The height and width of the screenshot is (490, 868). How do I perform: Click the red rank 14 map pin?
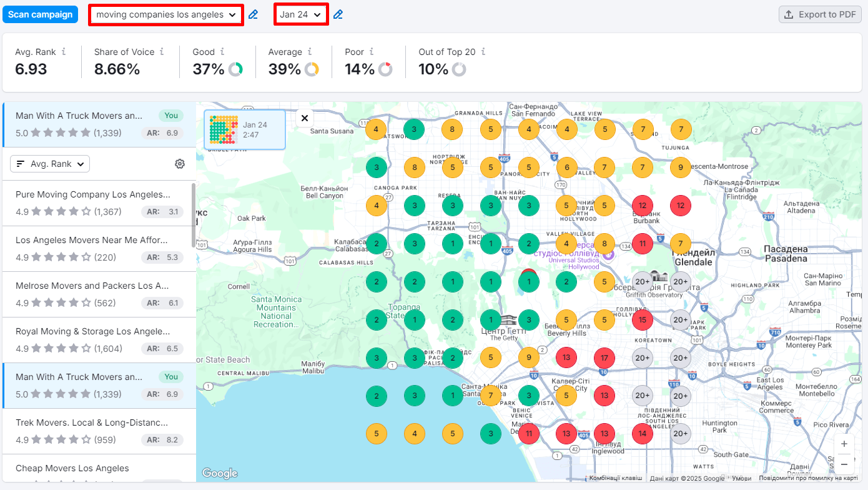(643, 433)
